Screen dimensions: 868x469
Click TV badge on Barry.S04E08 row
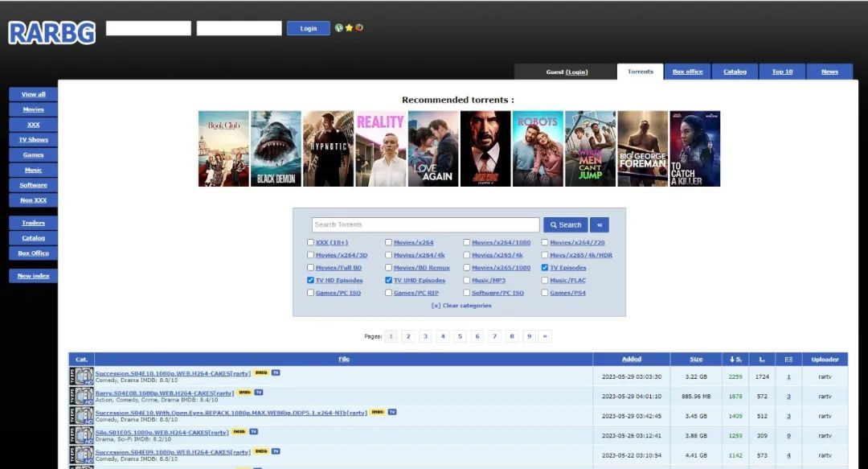click(259, 393)
